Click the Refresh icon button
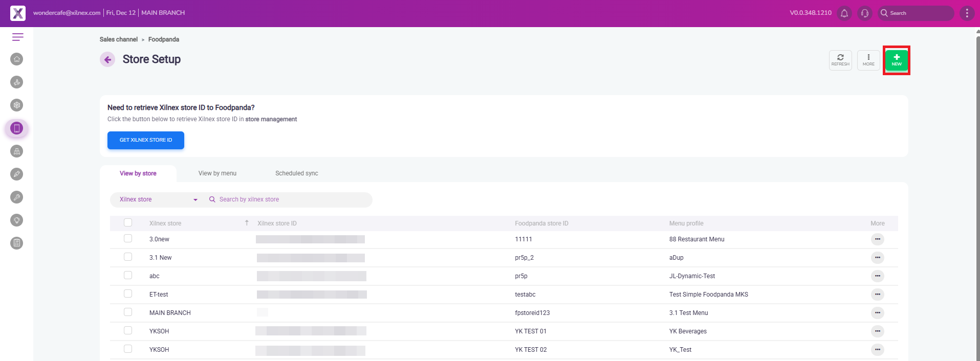This screenshot has width=980, height=361. [840, 60]
